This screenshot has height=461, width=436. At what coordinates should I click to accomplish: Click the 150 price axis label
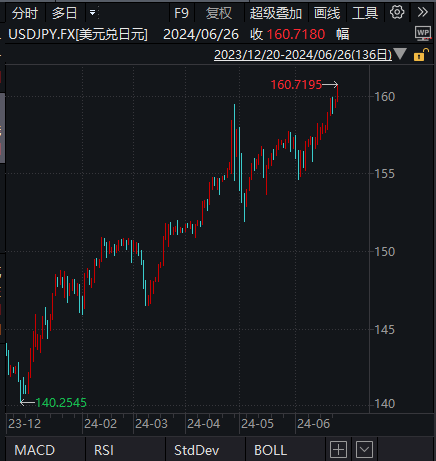click(x=385, y=252)
